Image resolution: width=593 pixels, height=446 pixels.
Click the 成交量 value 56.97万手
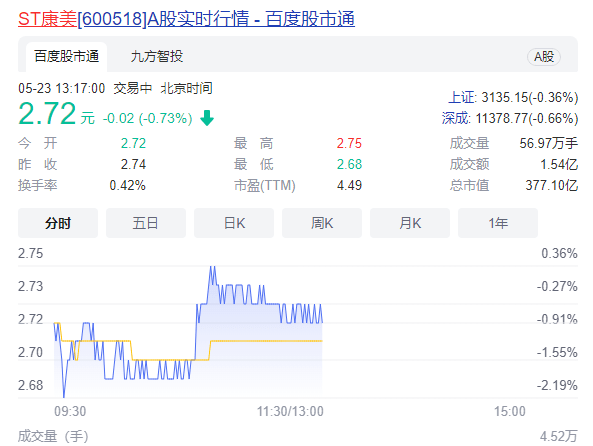[x=548, y=143]
